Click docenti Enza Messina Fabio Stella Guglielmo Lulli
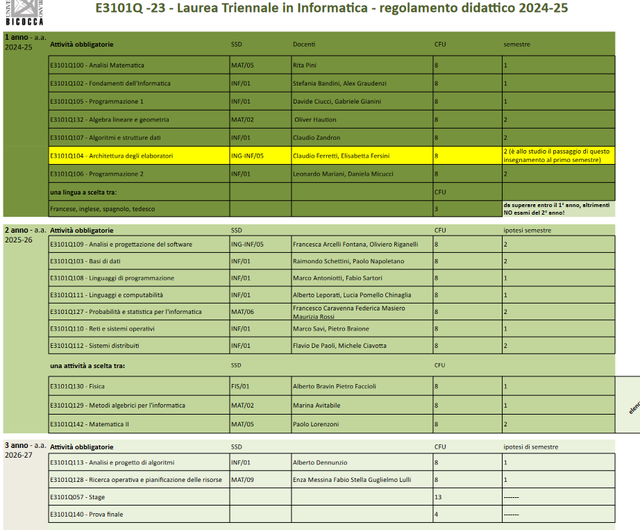 pyautogui.click(x=362, y=480)
